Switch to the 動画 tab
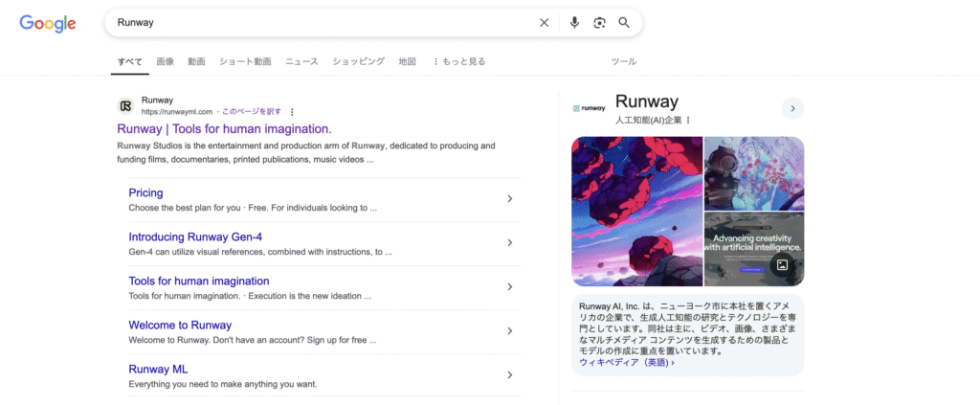 196,61
